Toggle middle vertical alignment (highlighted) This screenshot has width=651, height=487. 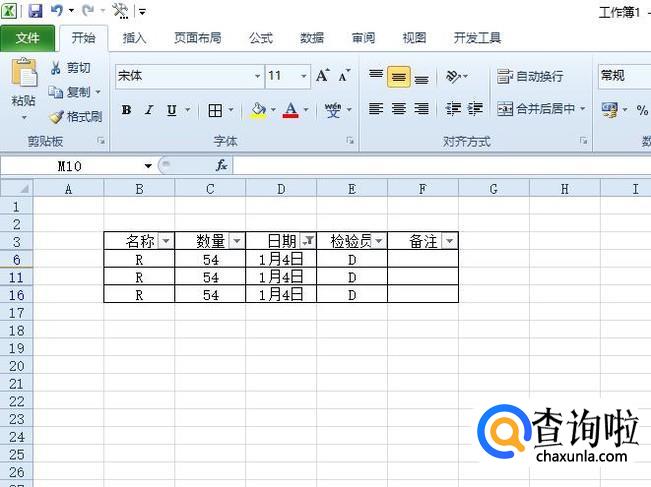[399, 76]
